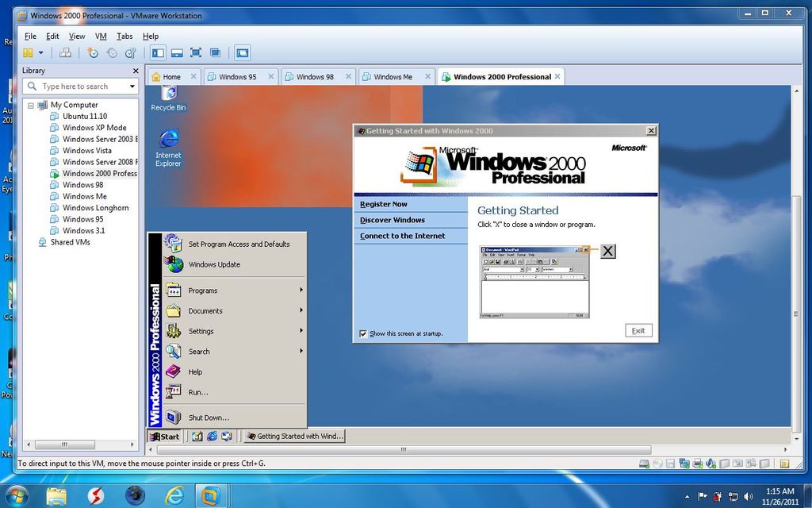The image size is (812, 508).
Task: Click the full screen mode icon
Action: (x=196, y=53)
